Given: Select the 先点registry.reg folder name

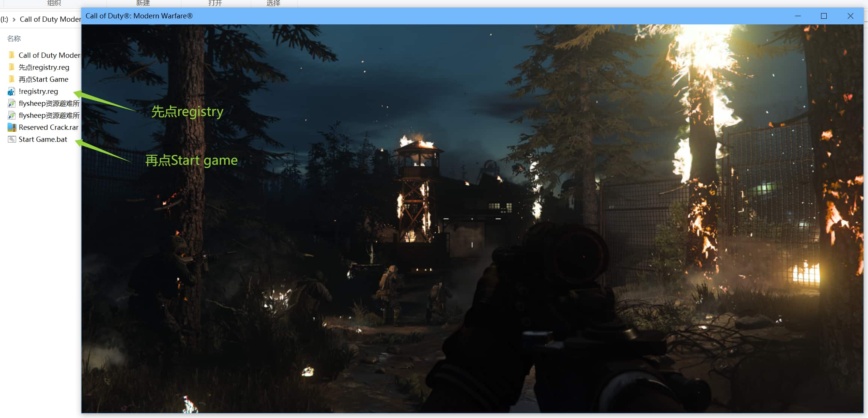Looking at the screenshot, I should [44, 67].
